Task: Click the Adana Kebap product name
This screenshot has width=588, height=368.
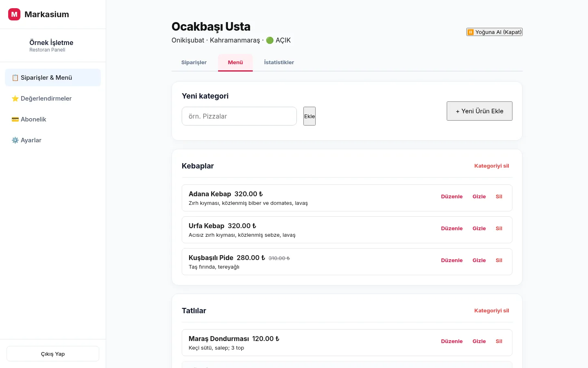Action: click(x=210, y=194)
